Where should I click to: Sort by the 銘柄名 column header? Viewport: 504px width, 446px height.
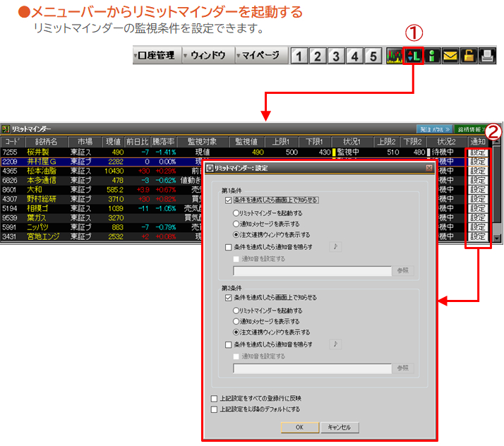click(x=47, y=142)
